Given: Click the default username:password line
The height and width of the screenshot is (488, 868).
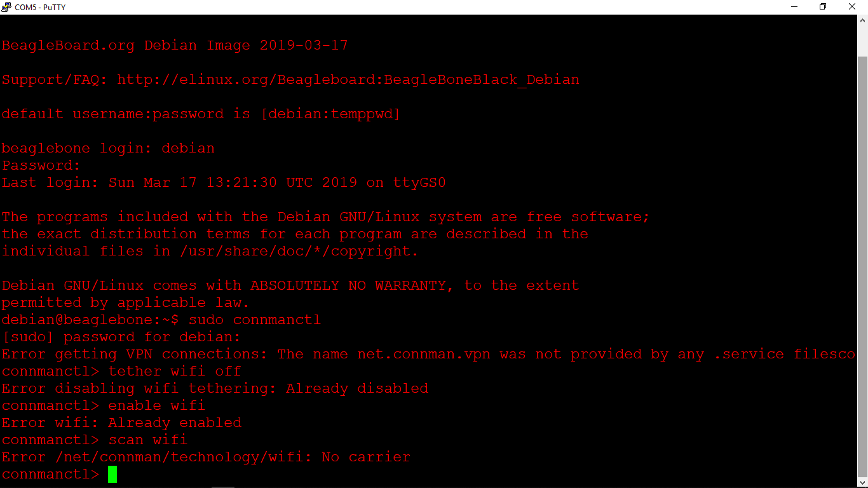Looking at the screenshot, I should pyautogui.click(x=200, y=114).
